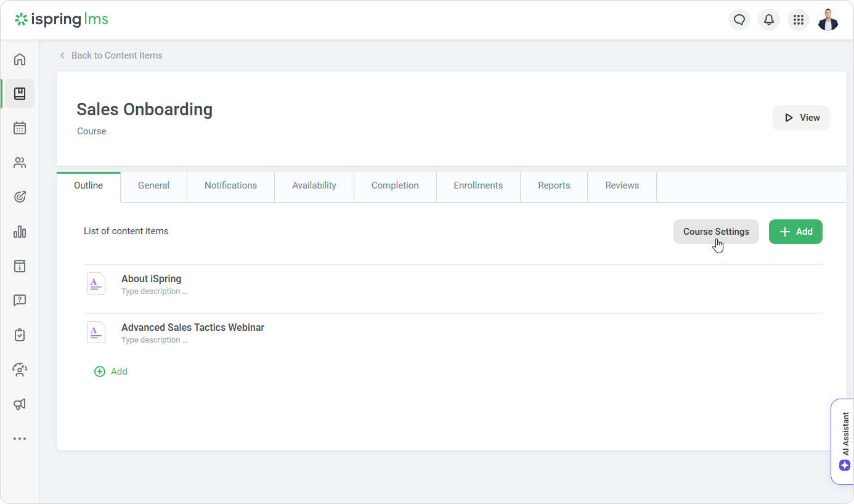Click the Course Settings button
This screenshot has height=504, width=854.
coord(716,232)
